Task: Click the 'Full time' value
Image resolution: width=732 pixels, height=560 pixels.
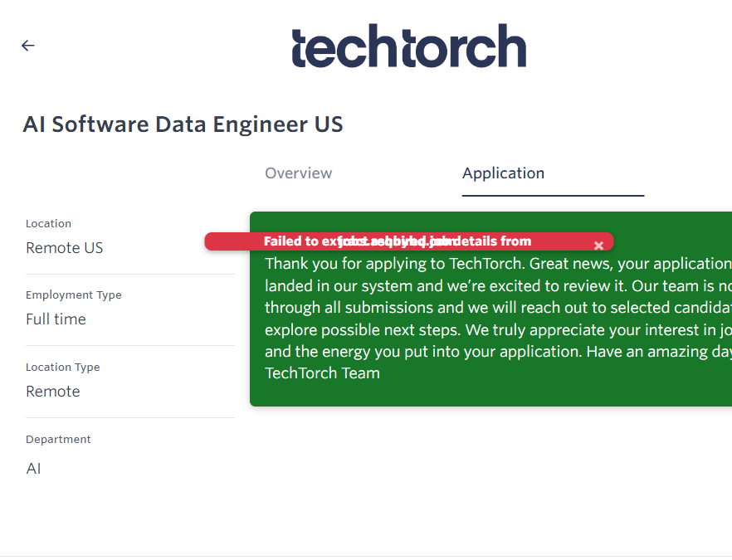Action: [56, 319]
